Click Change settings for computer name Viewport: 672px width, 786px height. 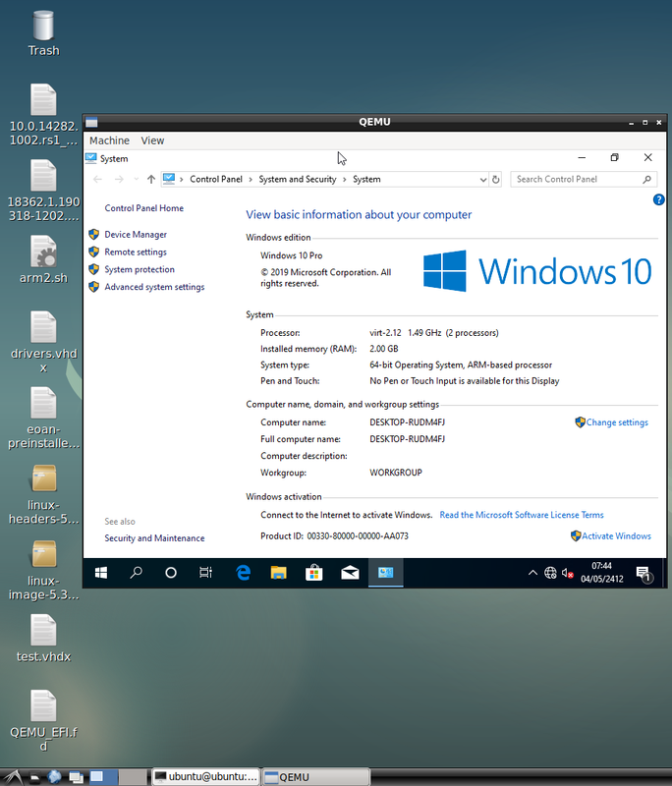click(617, 422)
